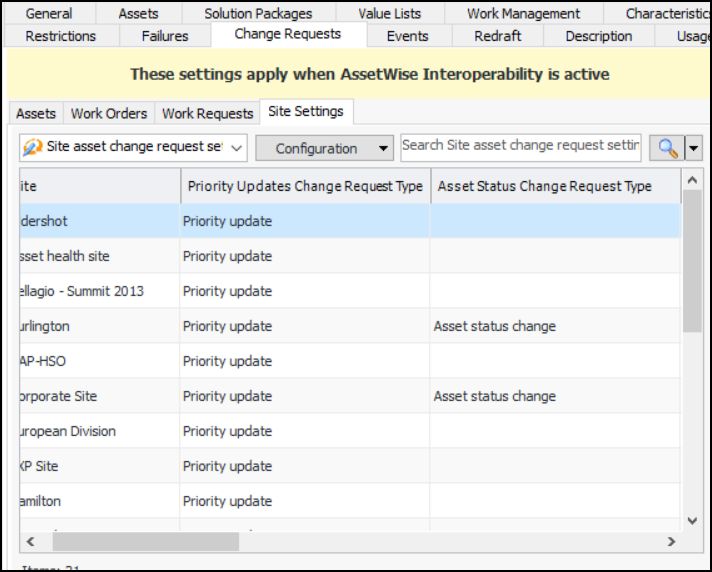712x572 pixels.
Task: Click the horizontal scrollbar left arrow
Action: click(x=29, y=541)
